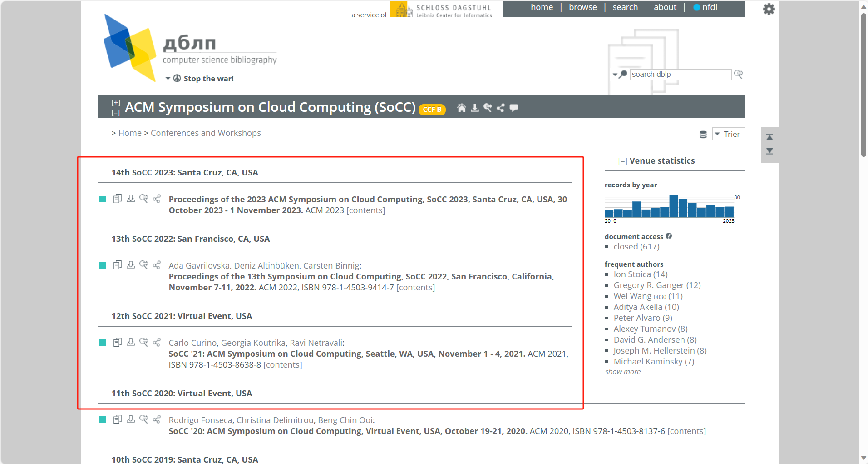
Task: Click the share icon for SoCC 2023
Action: pos(157,199)
